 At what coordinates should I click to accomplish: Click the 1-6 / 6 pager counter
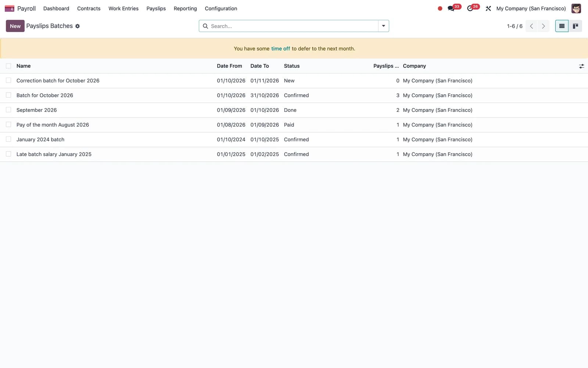(x=514, y=26)
